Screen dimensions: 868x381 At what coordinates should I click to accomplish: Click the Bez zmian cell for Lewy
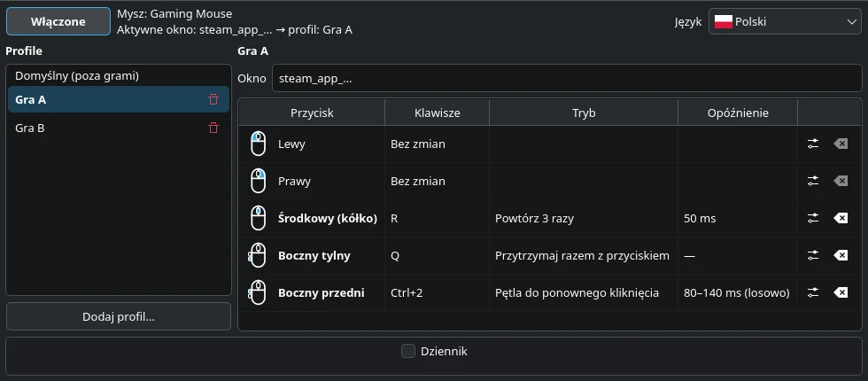point(438,144)
